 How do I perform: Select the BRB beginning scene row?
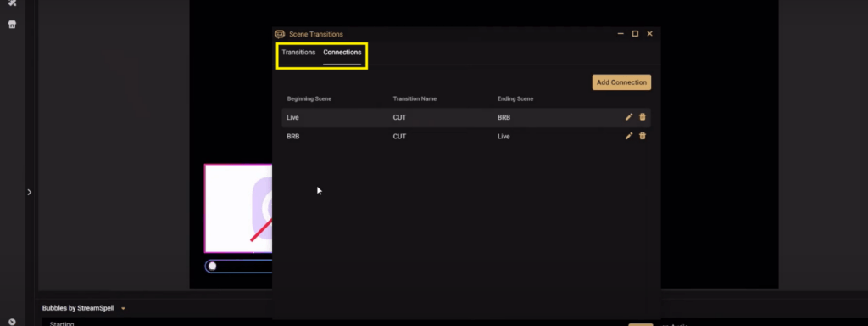point(466,137)
